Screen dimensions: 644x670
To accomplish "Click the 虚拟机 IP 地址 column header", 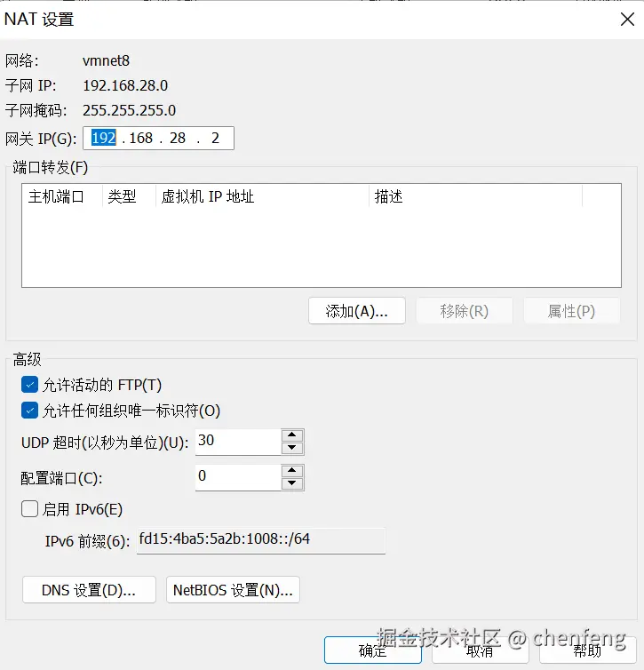I will click(x=262, y=196).
